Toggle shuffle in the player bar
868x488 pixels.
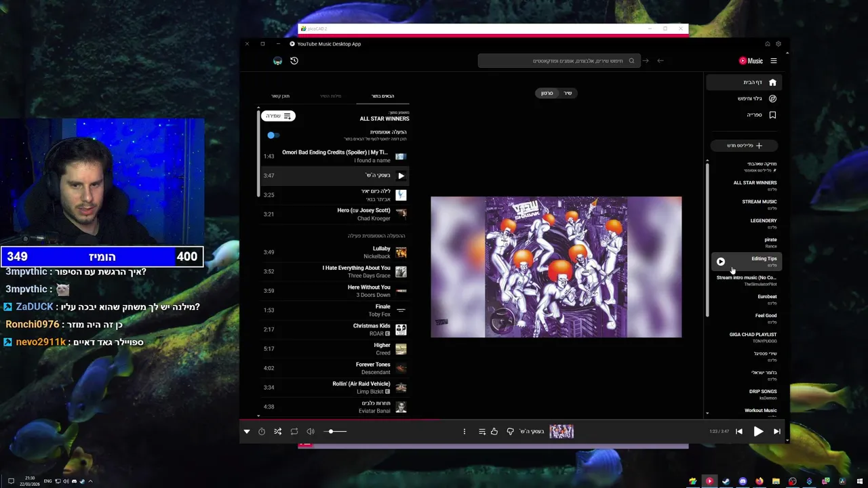coord(278,432)
